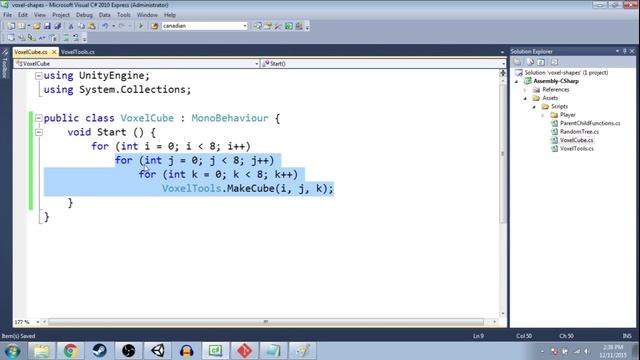Click the editor vertical scrollbar
The height and width of the screenshot is (360, 640).
pos(502,154)
